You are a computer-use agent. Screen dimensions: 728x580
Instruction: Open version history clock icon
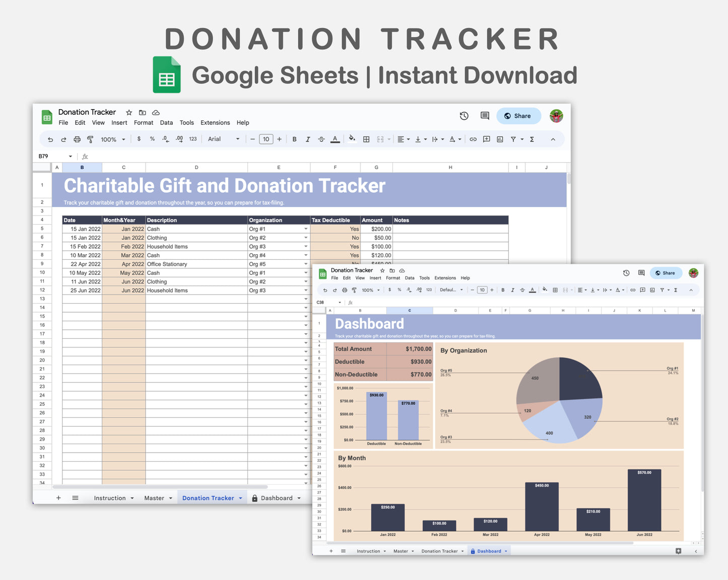pyautogui.click(x=464, y=115)
